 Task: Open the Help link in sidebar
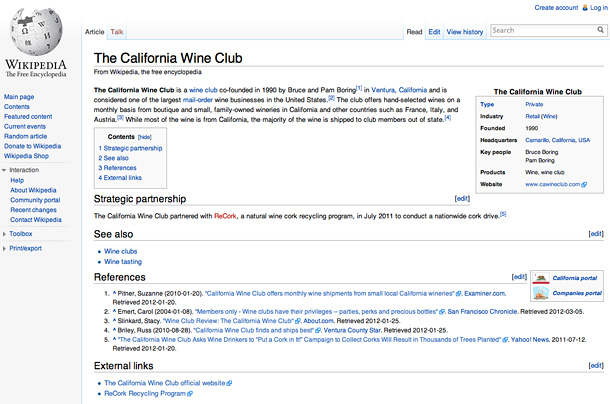coord(17,181)
